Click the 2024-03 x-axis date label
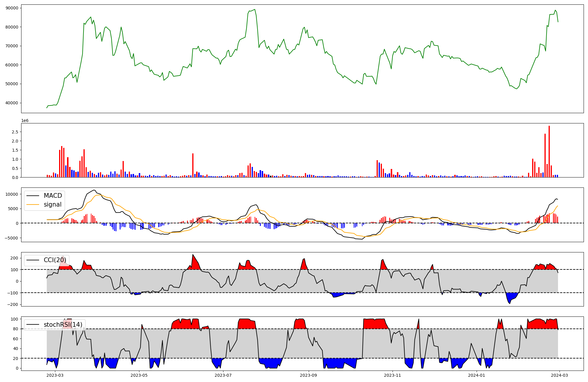This screenshot has height=382, width=588. tap(559, 375)
